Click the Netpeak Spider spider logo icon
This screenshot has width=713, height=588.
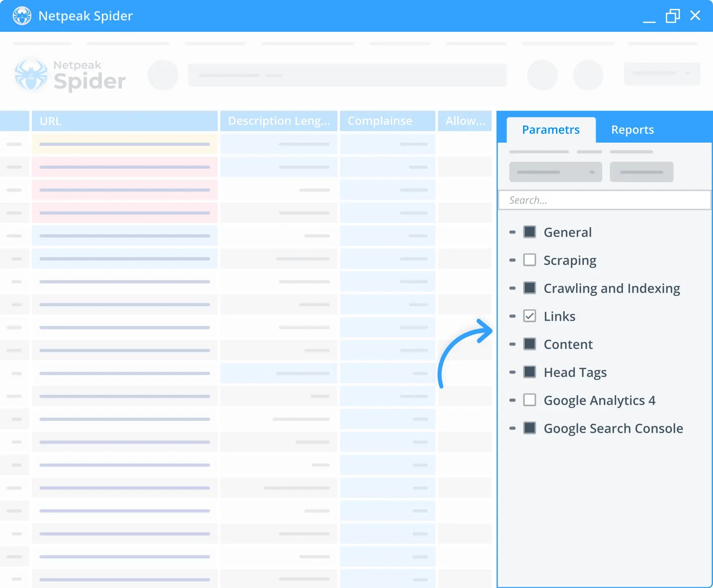point(32,74)
